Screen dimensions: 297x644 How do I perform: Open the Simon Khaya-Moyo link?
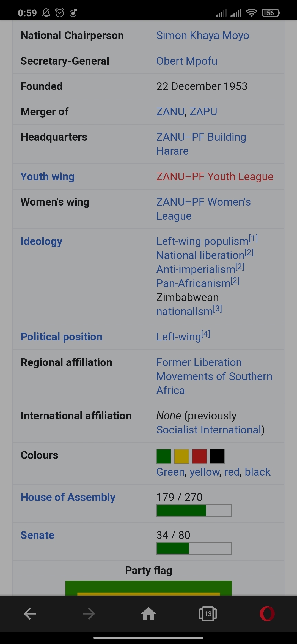(x=203, y=36)
